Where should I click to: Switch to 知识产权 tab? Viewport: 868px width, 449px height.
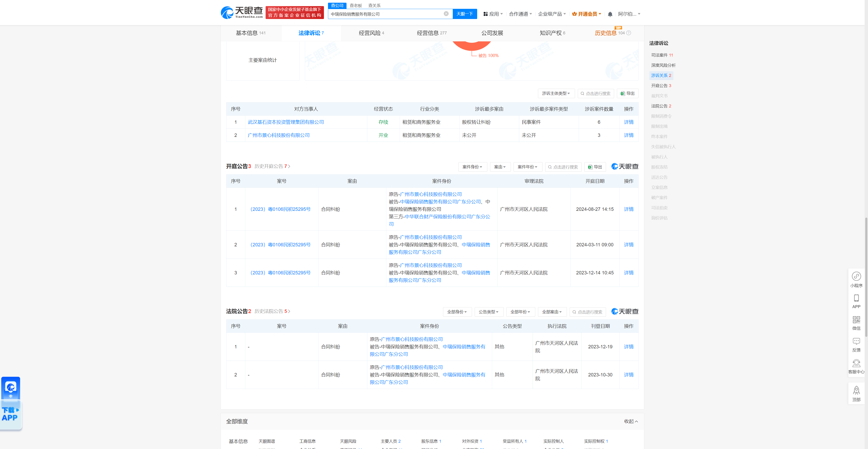[x=552, y=33]
